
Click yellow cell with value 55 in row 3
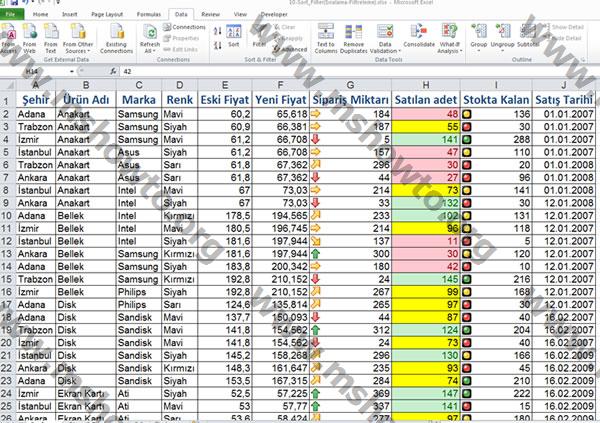426,127
